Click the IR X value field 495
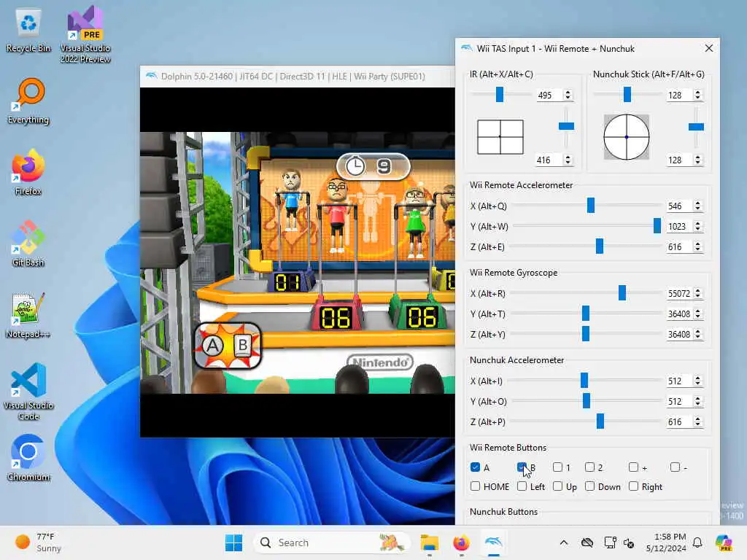The image size is (747, 560). tap(549, 96)
